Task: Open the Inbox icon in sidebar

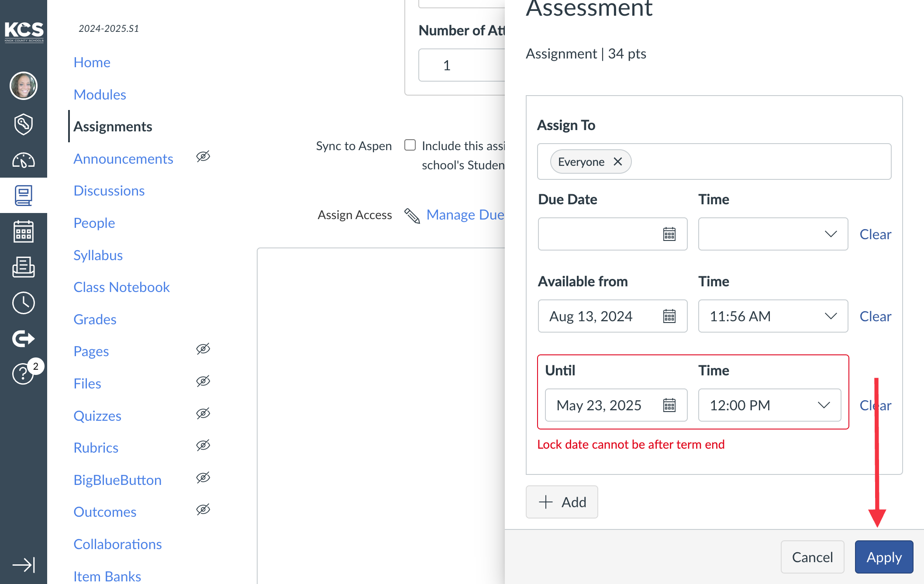Action: 24,267
